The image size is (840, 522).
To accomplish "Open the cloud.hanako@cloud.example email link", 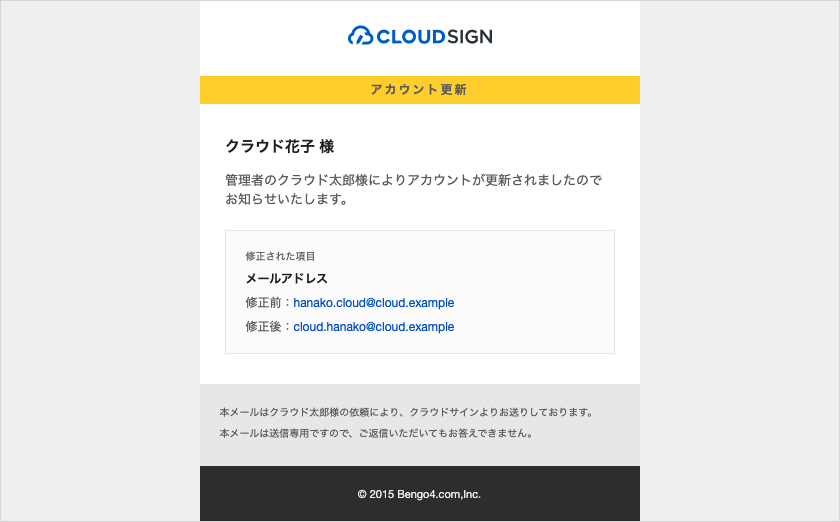I will [373, 327].
